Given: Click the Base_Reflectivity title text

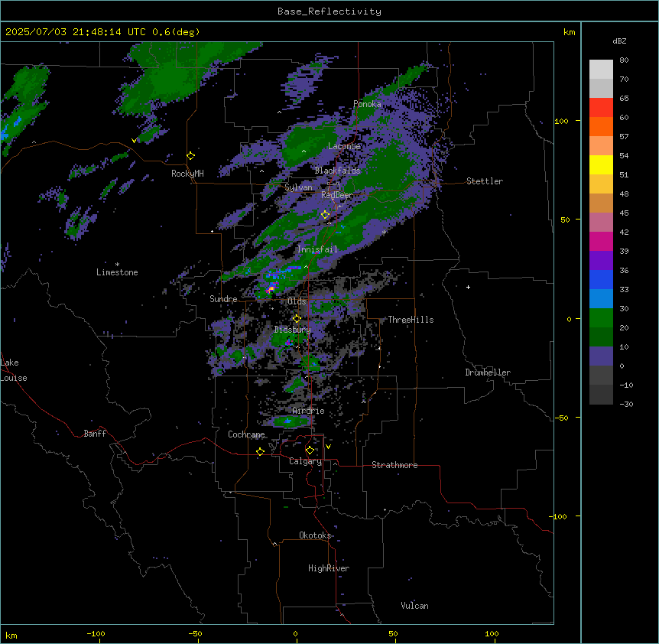Looking at the screenshot, I should tap(329, 11).
